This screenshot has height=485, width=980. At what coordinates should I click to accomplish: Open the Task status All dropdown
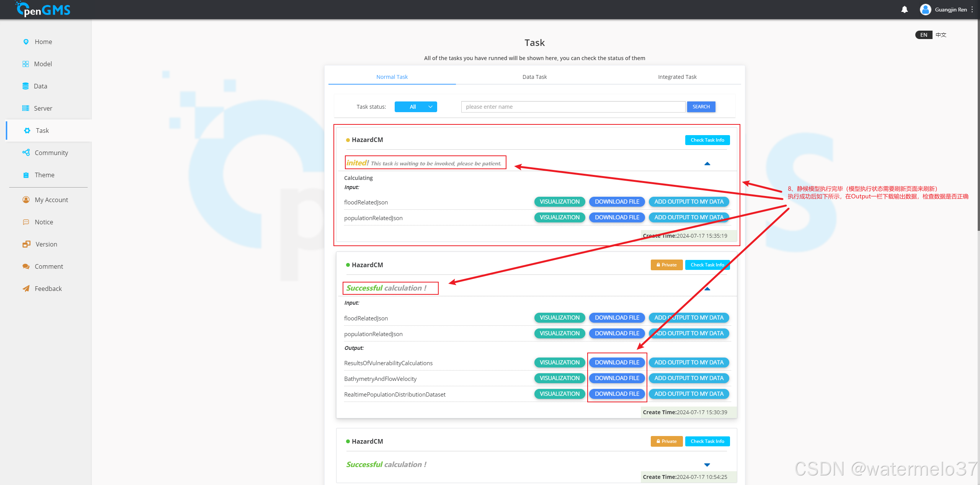[x=416, y=107]
